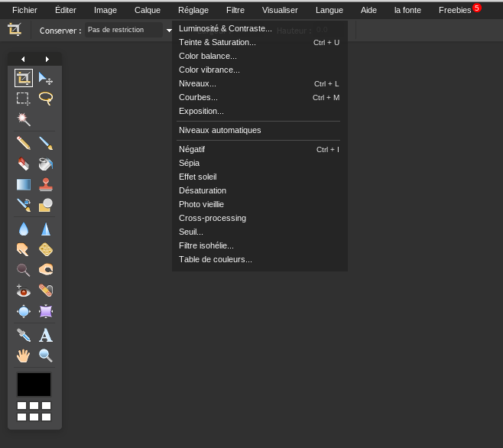Select the Colorpicker eyedropper tool

point(24,336)
